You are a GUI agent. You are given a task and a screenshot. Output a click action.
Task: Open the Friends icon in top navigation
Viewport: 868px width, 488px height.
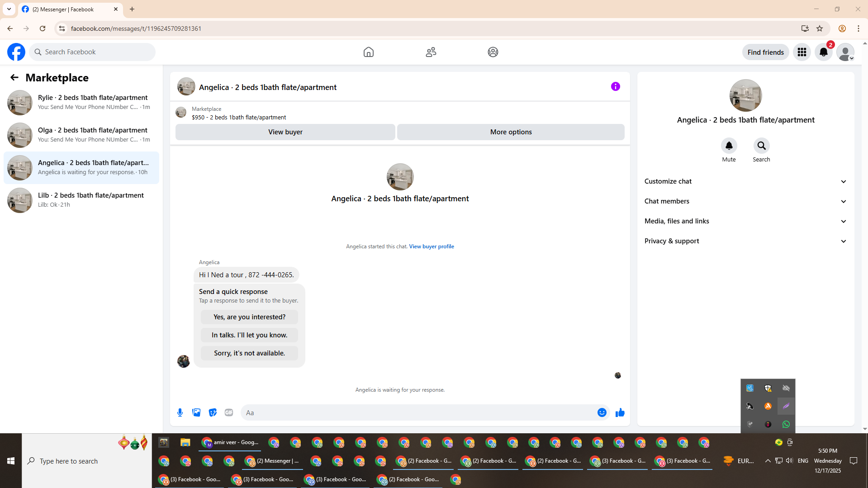click(431, 52)
